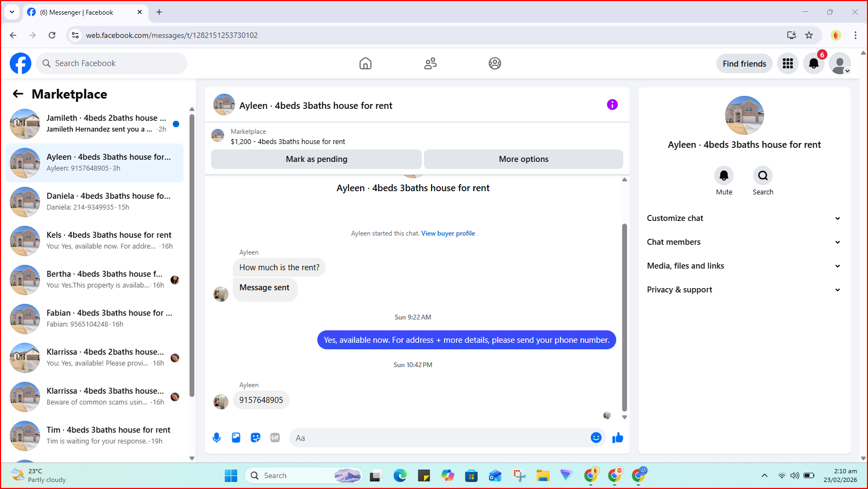Click the browser reload button
The width and height of the screenshot is (868, 489).
click(x=52, y=35)
